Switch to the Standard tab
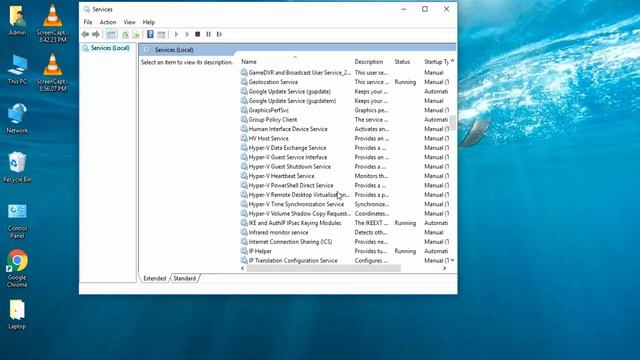Image resolution: width=640 pixels, height=360 pixels. click(184, 278)
